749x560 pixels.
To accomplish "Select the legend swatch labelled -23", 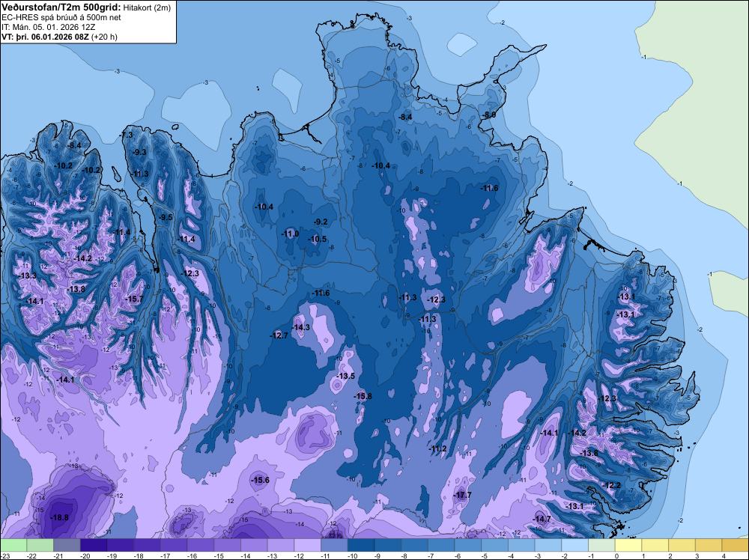I will pos(13,545).
